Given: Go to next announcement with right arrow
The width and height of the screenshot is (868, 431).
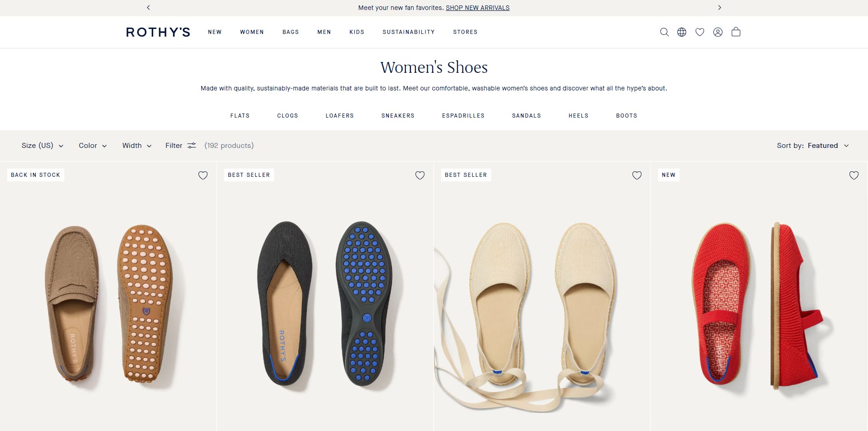Looking at the screenshot, I should (720, 8).
